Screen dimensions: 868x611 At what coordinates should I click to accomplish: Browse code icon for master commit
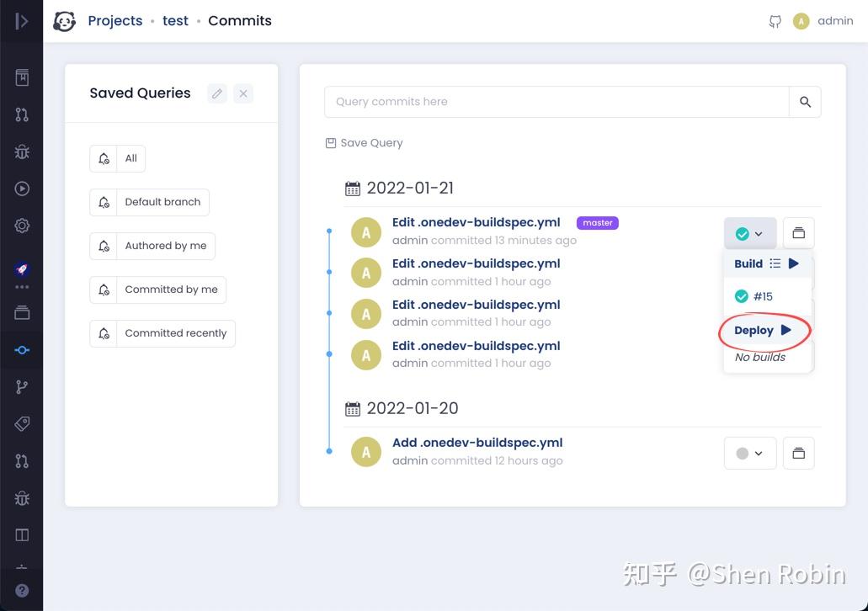pyautogui.click(x=798, y=233)
